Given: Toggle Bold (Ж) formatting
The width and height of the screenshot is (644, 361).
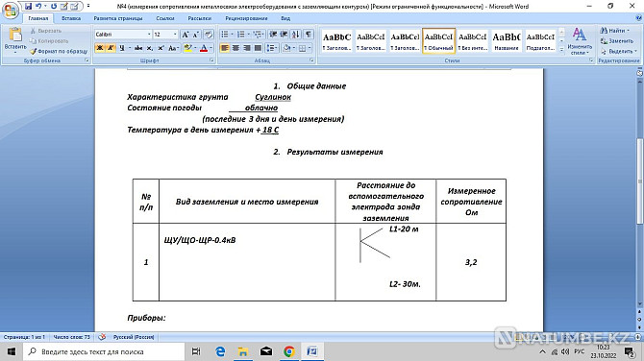Looking at the screenshot, I should pyautogui.click(x=99, y=48).
